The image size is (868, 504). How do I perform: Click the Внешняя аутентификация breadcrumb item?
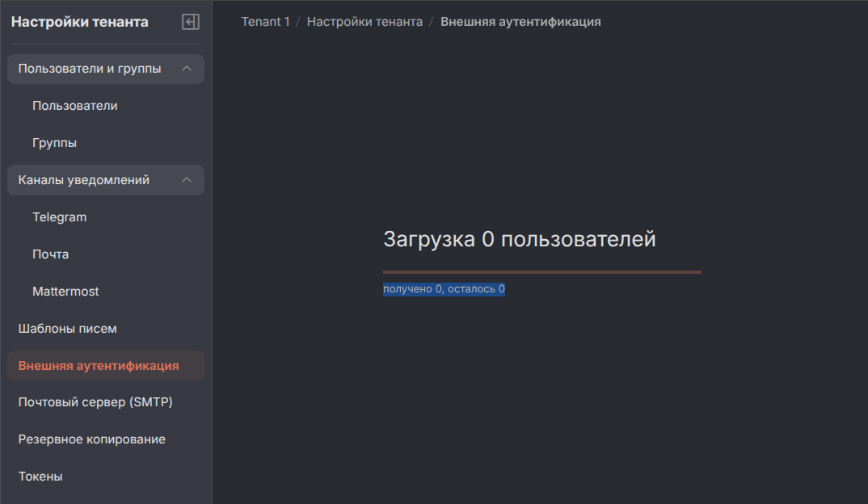[520, 22]
